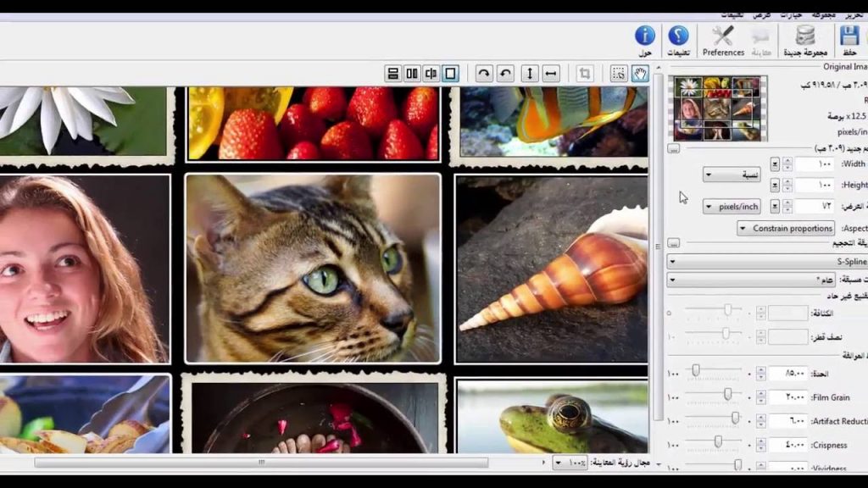Enable the side-by-side split view
Image resolution: width=868 pixels, height=488 pixels.
[410, 74]
